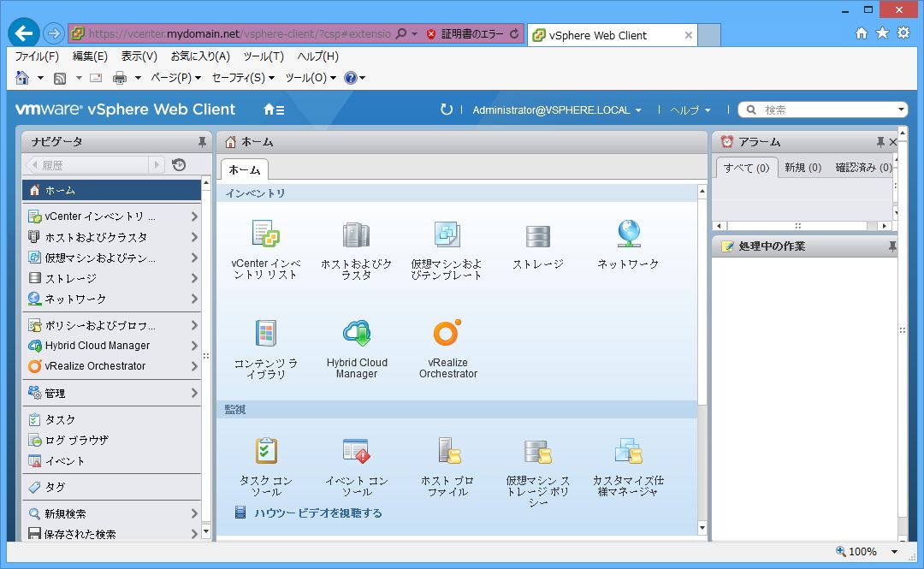Open the search box dropdown arrow
Screen dimensions: 924x569
(901, 110)
